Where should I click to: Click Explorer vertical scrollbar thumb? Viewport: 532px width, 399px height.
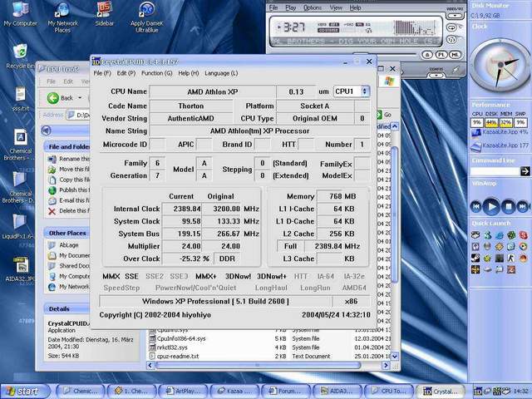pyautogui.click(x=395, y=214)
